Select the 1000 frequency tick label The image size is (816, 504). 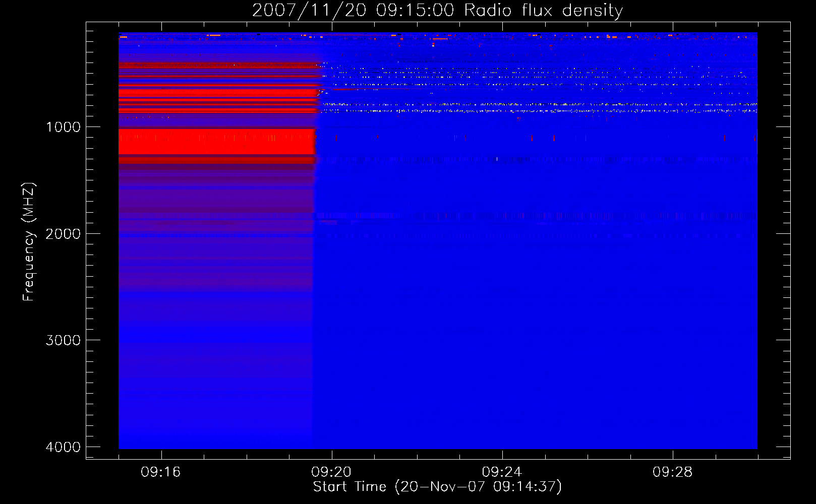[63, 127]
